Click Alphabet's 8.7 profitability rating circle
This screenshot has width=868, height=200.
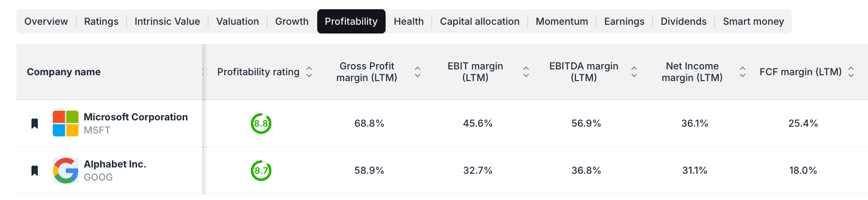261,170
